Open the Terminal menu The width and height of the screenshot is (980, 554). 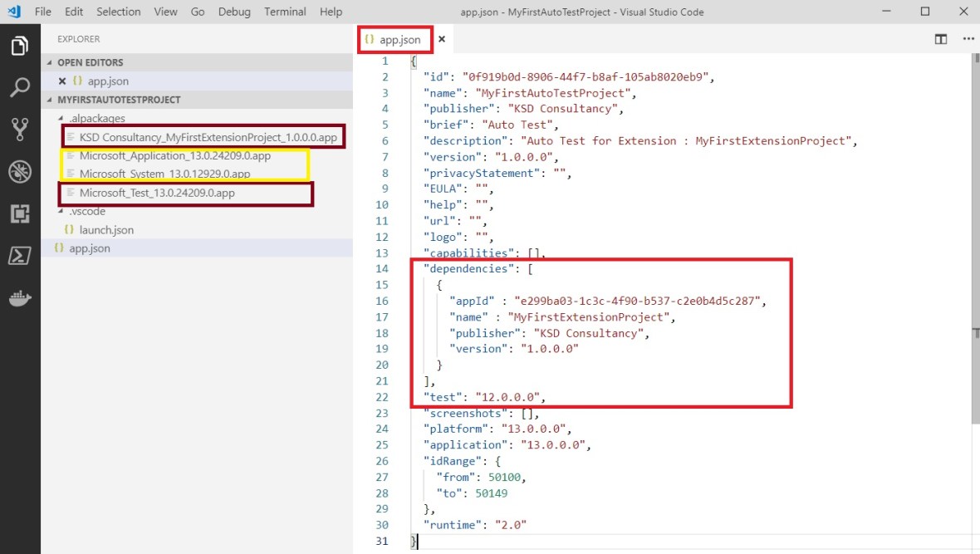pyautogui.click(x=285, y=12)
